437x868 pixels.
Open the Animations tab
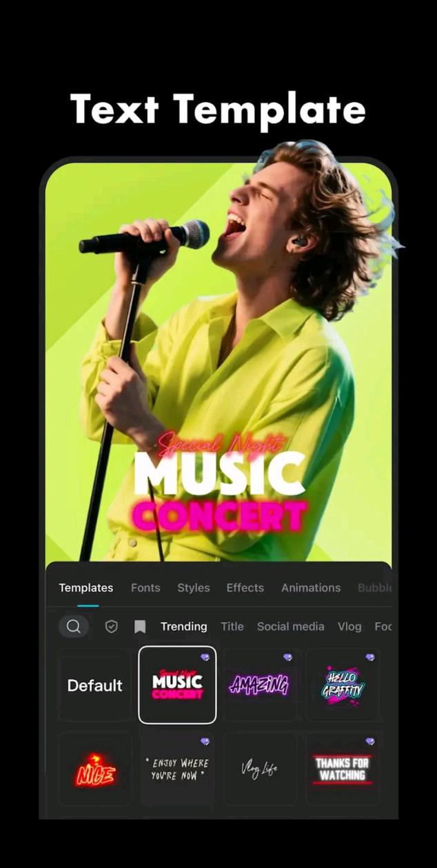click(311, 588)
